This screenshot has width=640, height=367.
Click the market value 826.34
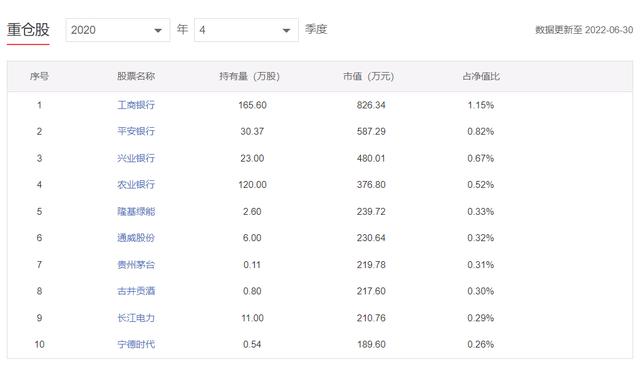[x=371, y=105]
